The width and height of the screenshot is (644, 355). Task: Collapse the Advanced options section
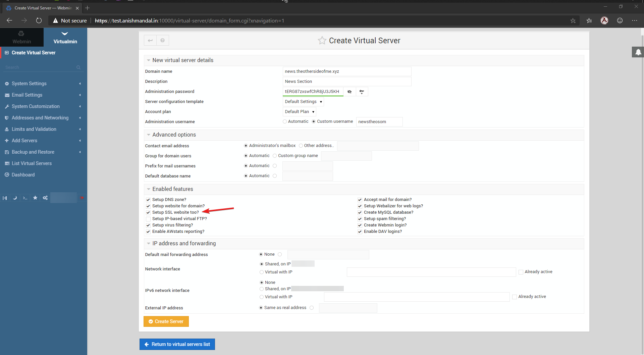149,135
